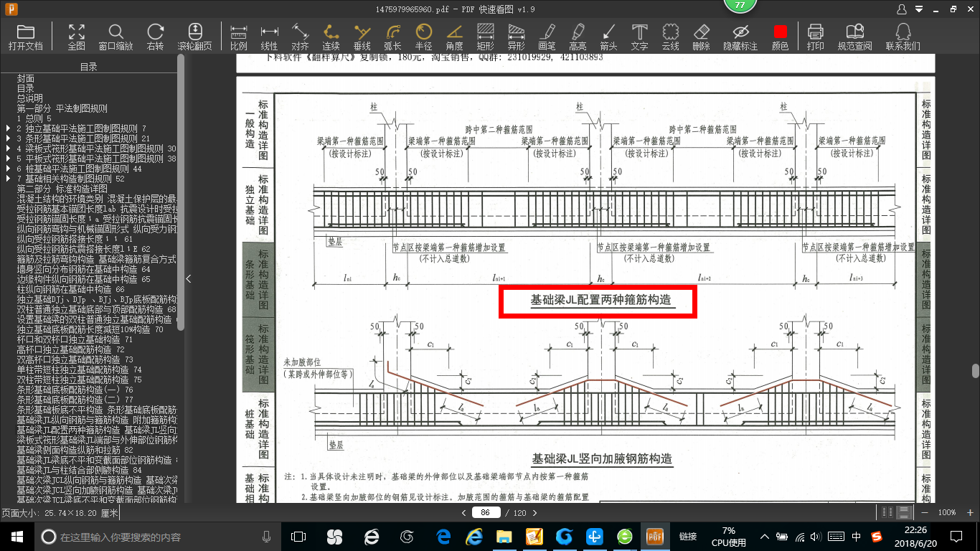Select the 对齐 aligned measure tool
The width and height of the screenshot is (980, 551).
(300, 32)
